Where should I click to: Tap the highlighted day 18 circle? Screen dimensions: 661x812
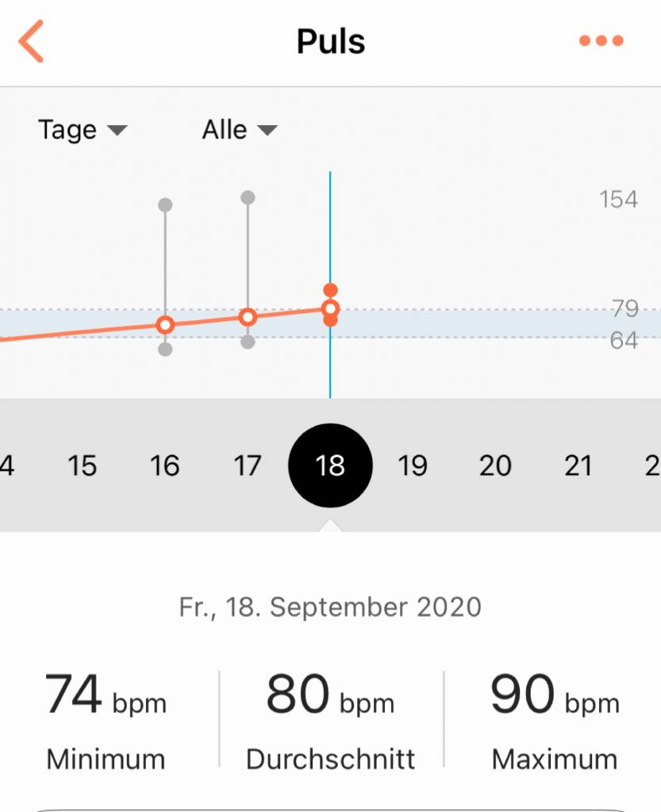click(x=330, y=465)
